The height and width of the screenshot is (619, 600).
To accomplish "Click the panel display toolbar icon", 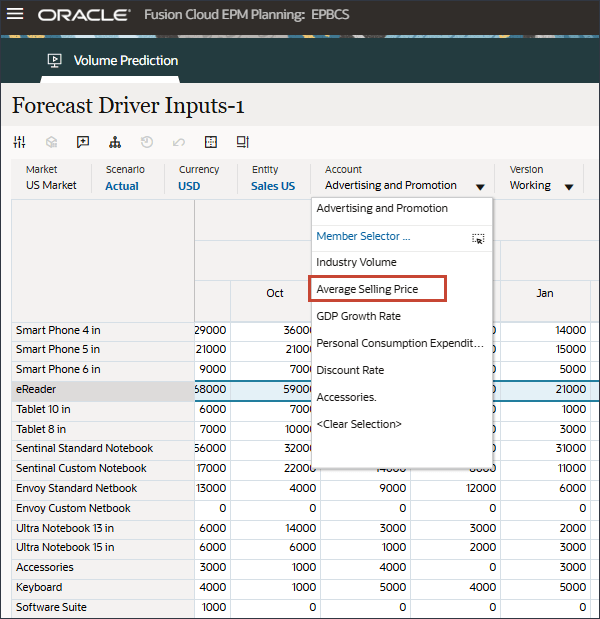I will click(x=242, y=142).
